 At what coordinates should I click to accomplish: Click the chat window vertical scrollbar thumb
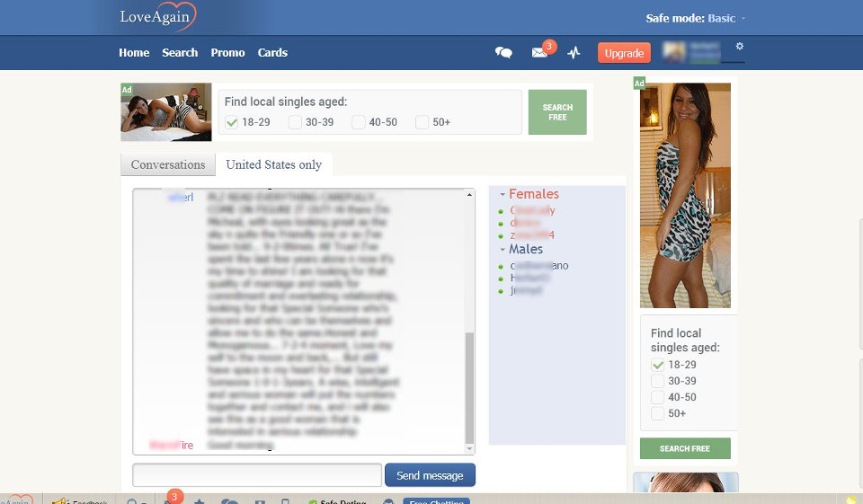point(469,386)
